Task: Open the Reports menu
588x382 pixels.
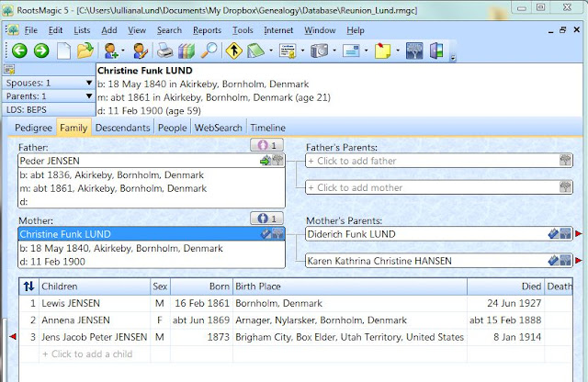Action: tap(207, 30)
